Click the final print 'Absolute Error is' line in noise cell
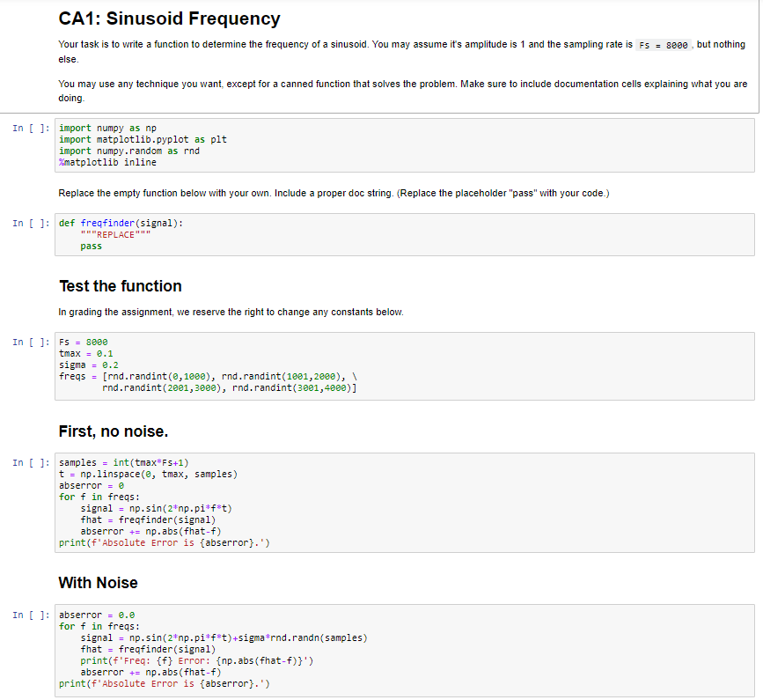 click(x=164, y=684)
